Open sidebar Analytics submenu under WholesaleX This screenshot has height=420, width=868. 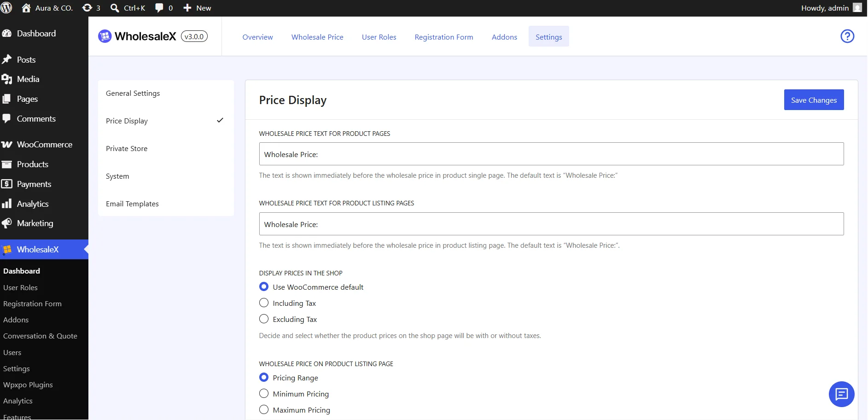17,401
